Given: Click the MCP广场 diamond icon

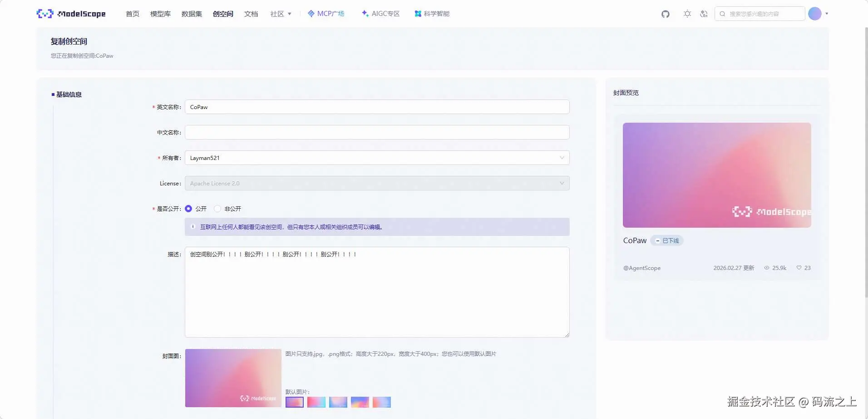Looking at the screenshot, I should pos(311,14).
